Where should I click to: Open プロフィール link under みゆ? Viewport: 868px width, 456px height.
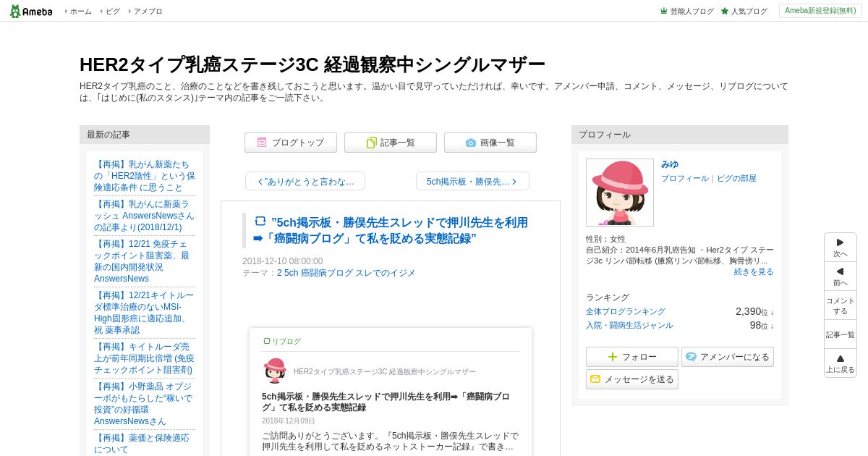pos(684,178)
